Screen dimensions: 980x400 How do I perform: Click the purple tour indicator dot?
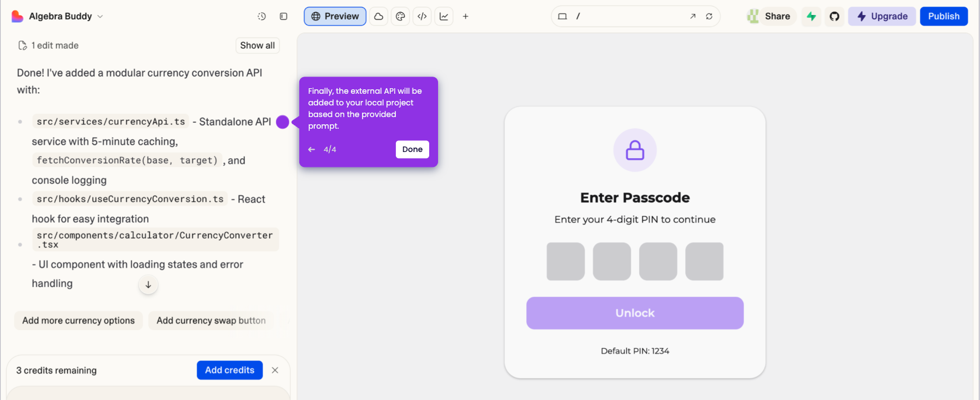[x=283, y=122]
